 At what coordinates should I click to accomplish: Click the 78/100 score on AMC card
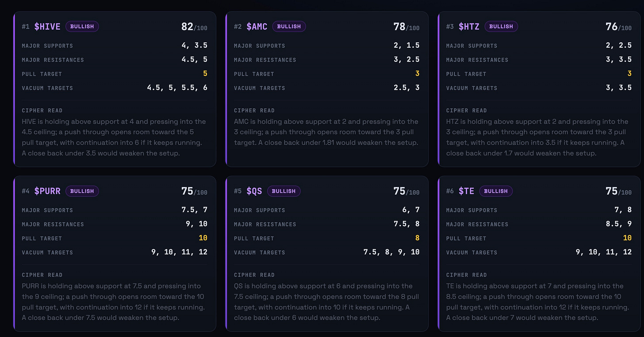[x=406, y=27]
